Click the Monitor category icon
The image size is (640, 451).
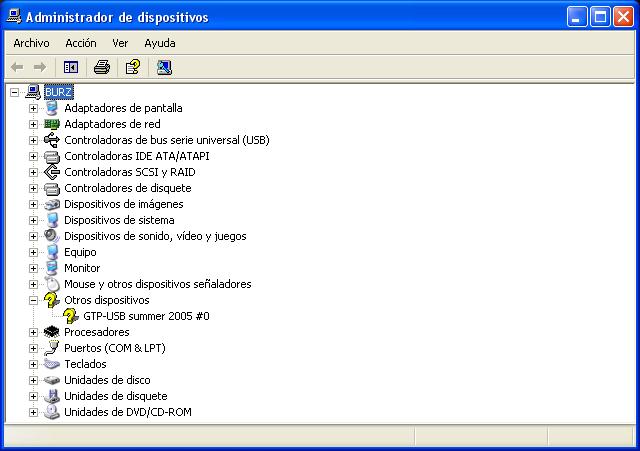pyautogui.click(x=52, y=268)
